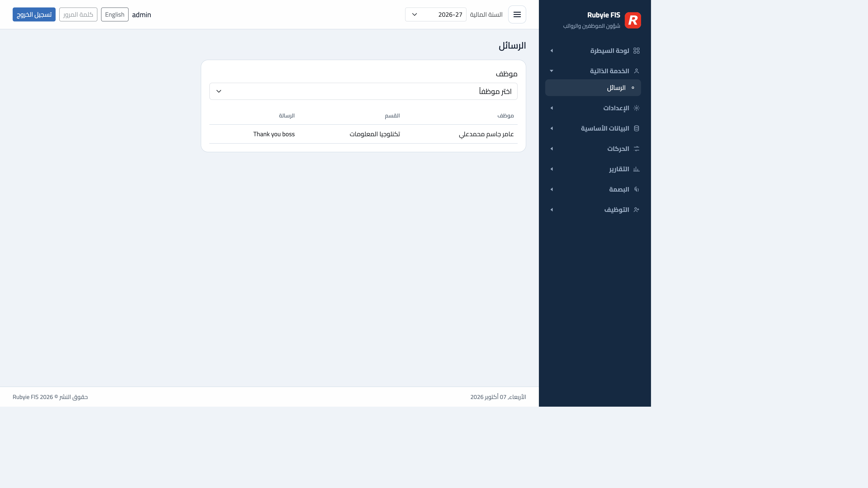Click the تسجيل الخروج logout button
The image size is (868, 488).
pyautogui.click(x=34, y=14)
